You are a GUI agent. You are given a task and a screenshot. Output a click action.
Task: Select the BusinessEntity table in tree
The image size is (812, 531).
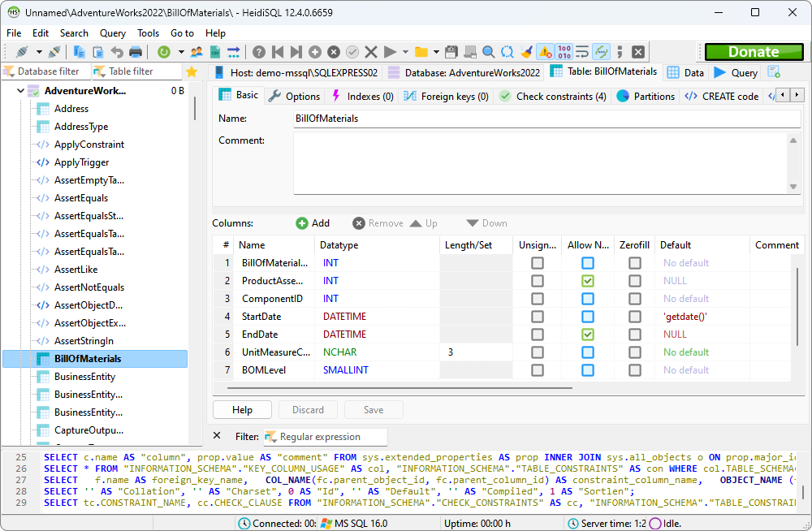85,377
